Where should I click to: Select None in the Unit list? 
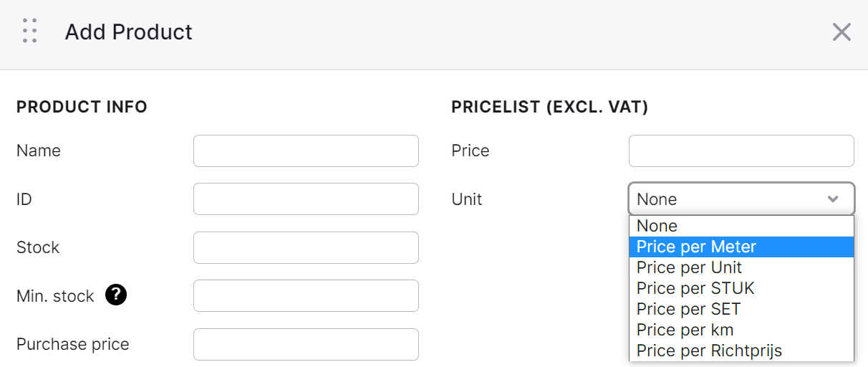(x=741, y=226)
